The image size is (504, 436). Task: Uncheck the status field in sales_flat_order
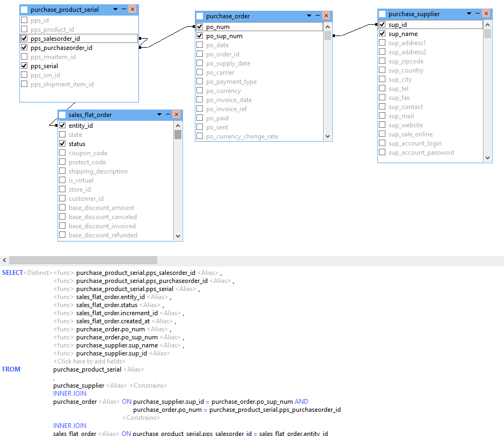point(62,143)
